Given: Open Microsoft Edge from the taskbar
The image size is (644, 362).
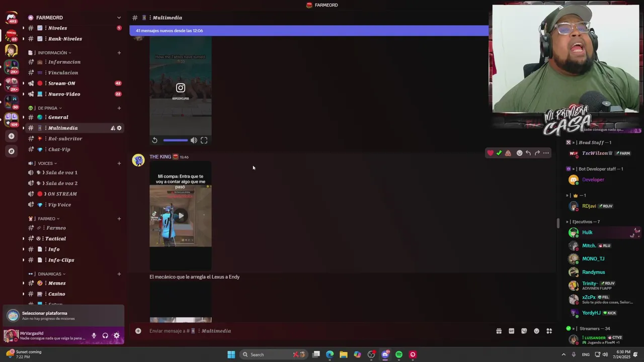Looking at the screenshot, I should (x=330, y=354).
